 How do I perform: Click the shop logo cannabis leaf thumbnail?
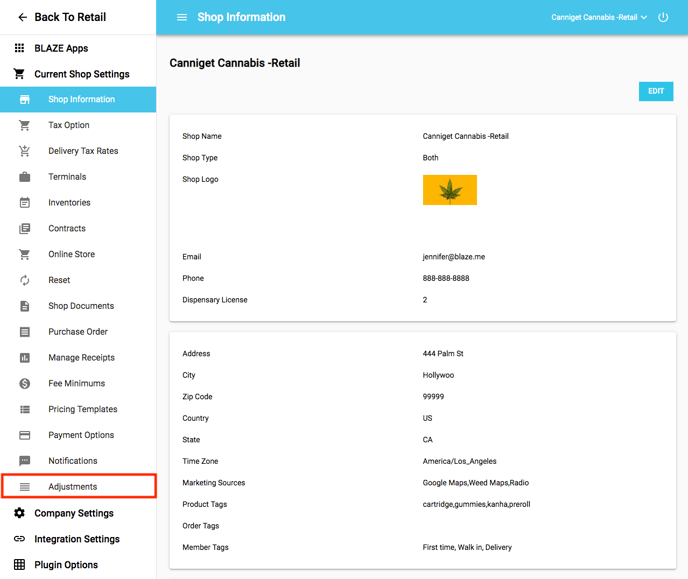pyautogui.click(x=450, y=190)
